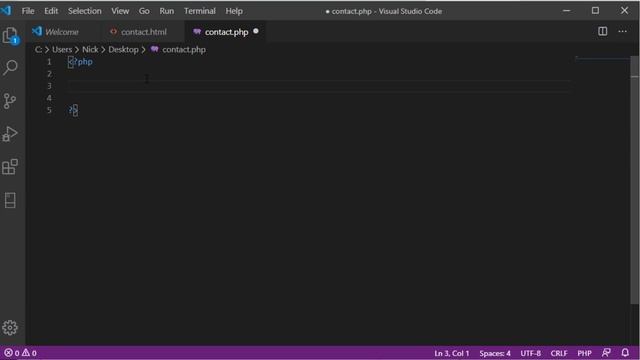
Task: Open the Go menu
Action: tap(144, 11)
